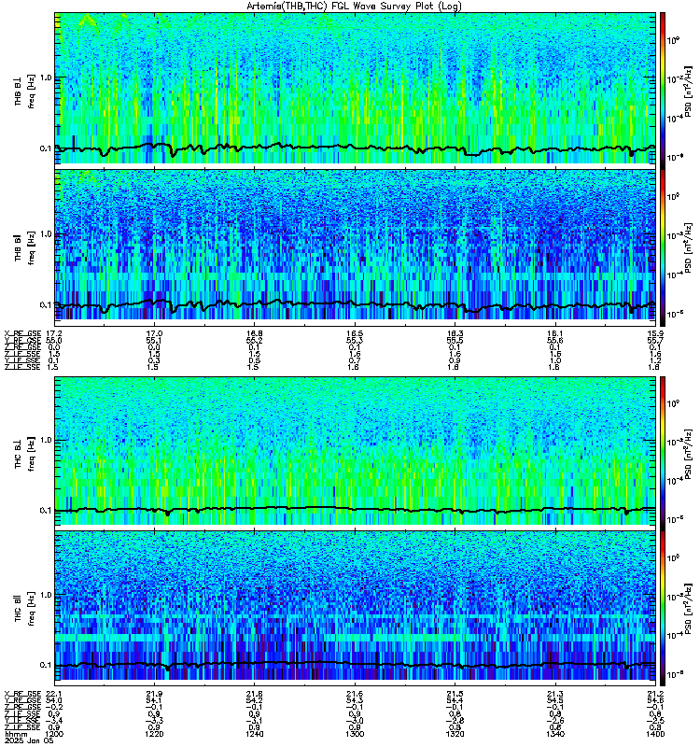Click the 1220 time label
The image size is (700, 747).
[154, 734]
